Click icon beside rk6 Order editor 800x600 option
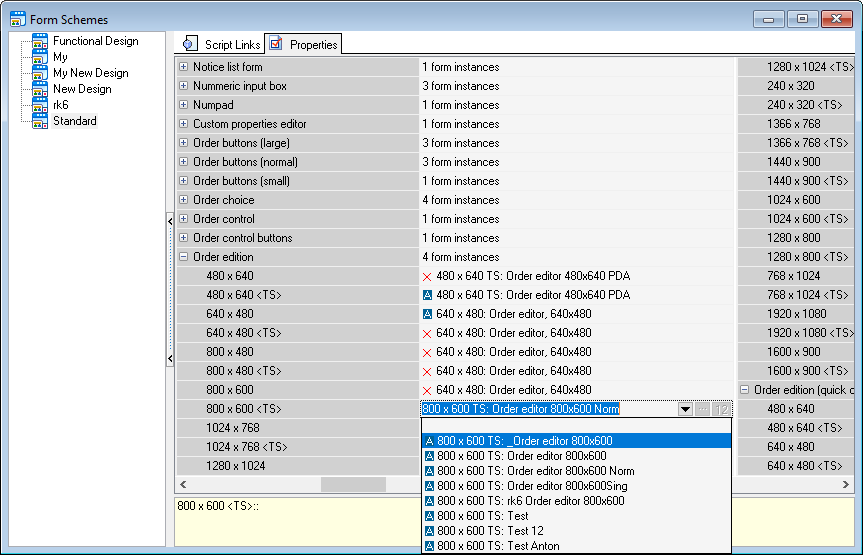 click(x=430, y=501)
